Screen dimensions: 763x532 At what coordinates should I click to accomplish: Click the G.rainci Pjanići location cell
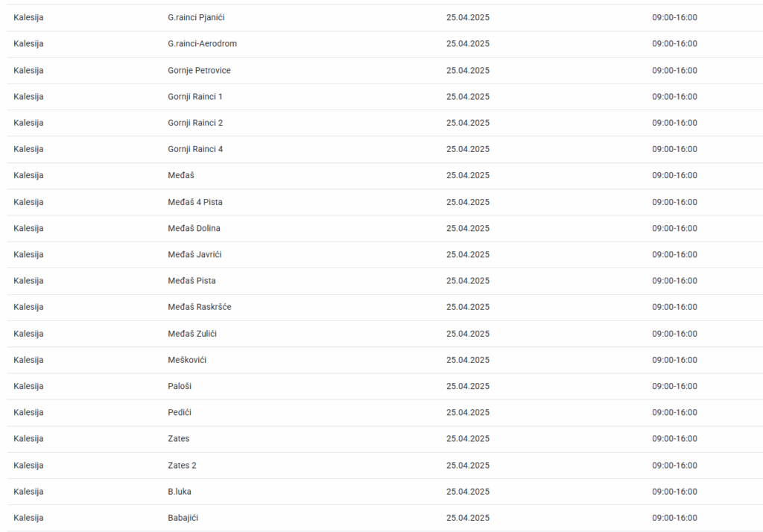click(196, 17)
